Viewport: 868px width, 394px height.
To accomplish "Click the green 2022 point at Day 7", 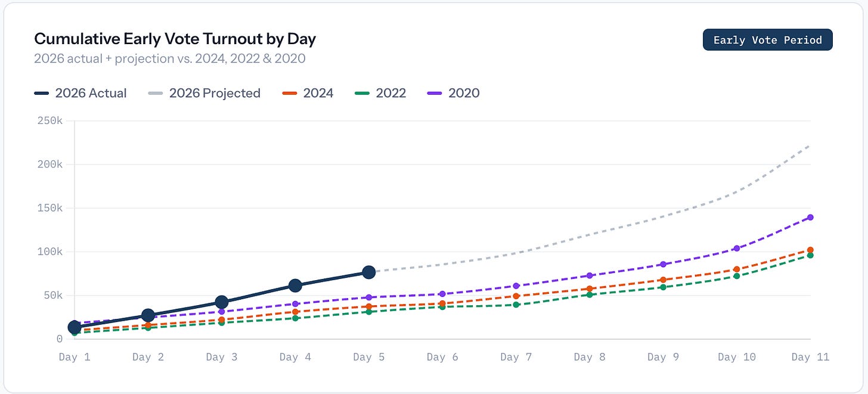I will [516, 305].
